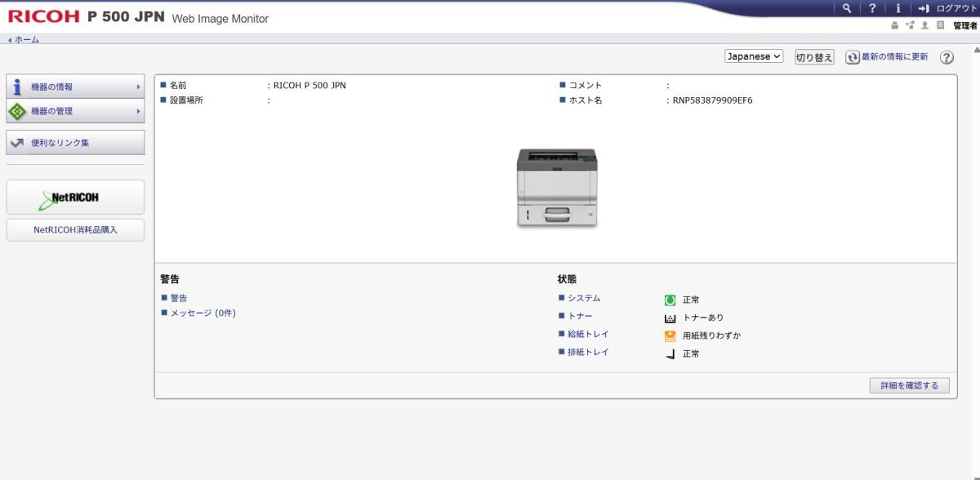The width and height of the screenshot is (980, 480).
Task: Click the printer device image
Action: pyautogui.click(x=557, y=189)
